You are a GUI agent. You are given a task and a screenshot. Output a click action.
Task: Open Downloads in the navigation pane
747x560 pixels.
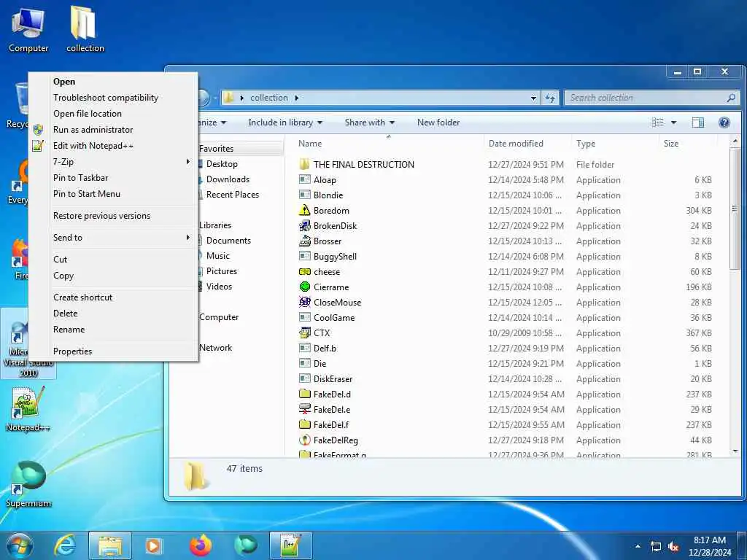228,179
